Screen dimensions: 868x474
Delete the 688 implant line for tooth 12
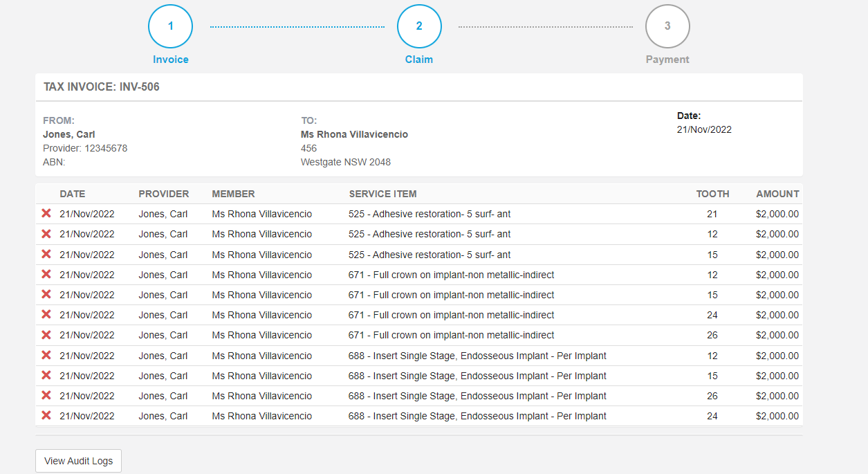click(46, 355)
